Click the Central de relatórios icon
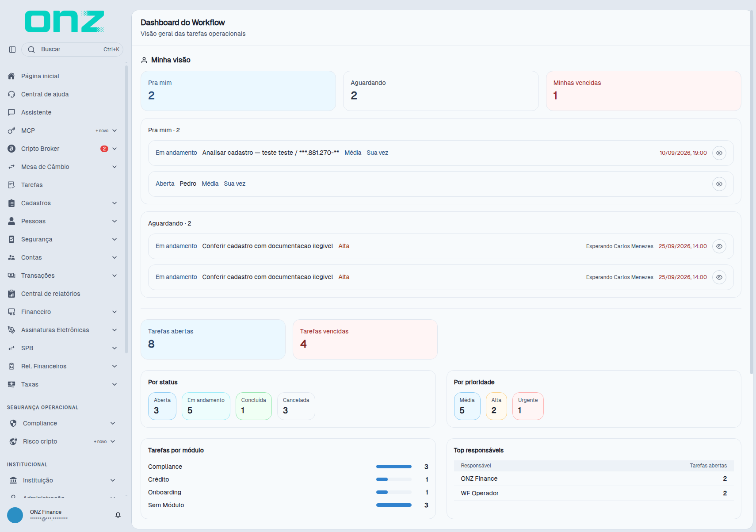 coord(11,294)
